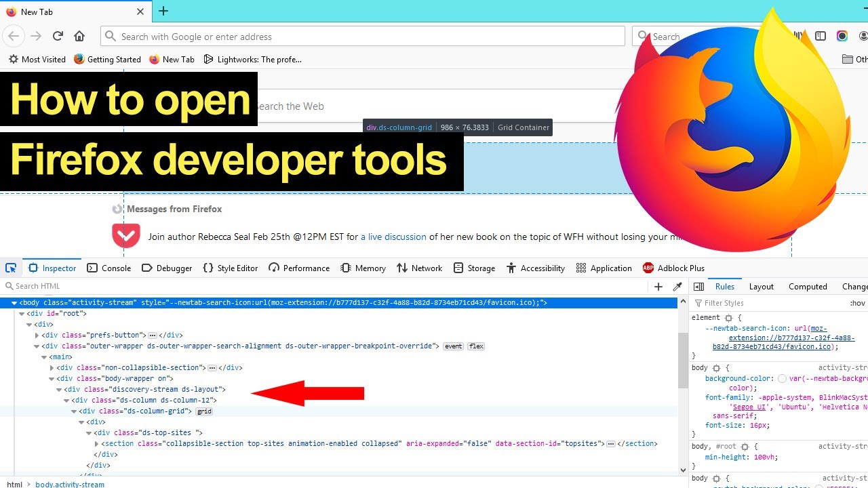Open the Home page icon
The height and width of the screenshot is (488, 868).
tap(79, 36)
